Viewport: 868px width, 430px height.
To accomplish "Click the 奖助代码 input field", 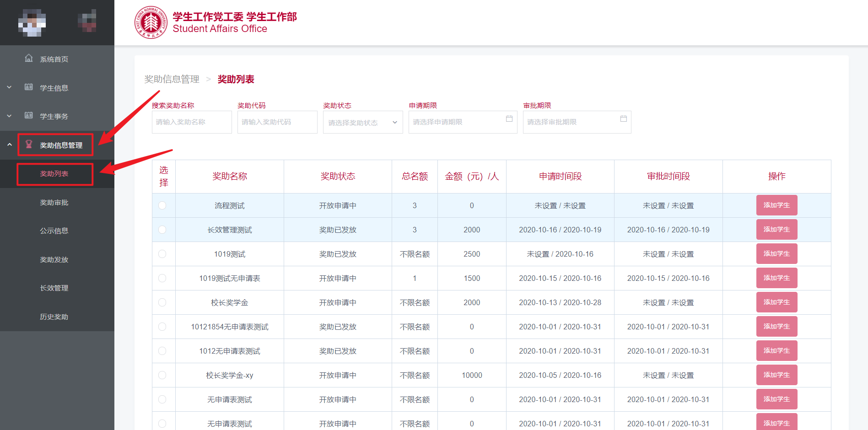I will (x=277, y=122).
